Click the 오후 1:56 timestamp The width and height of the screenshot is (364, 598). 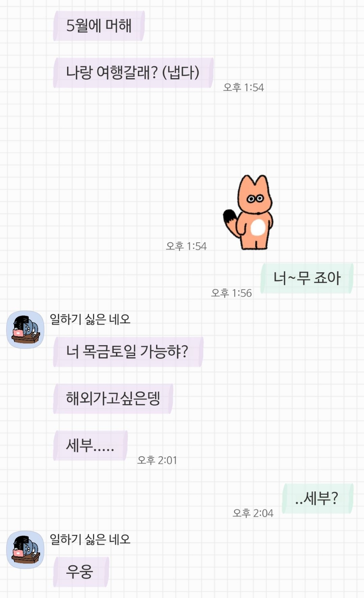[x=231, y=293]
